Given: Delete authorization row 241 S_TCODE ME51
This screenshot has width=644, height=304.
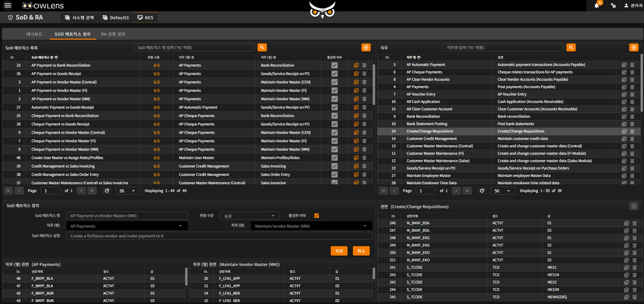Looking at the screenshot, I should [x=635, y=267].
